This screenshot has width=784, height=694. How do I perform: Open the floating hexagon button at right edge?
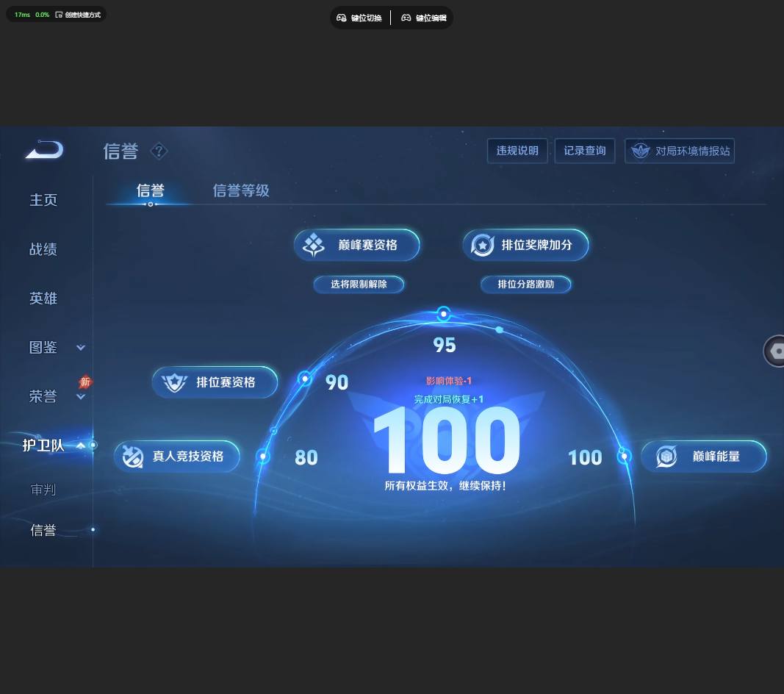(x=774, y=351)
